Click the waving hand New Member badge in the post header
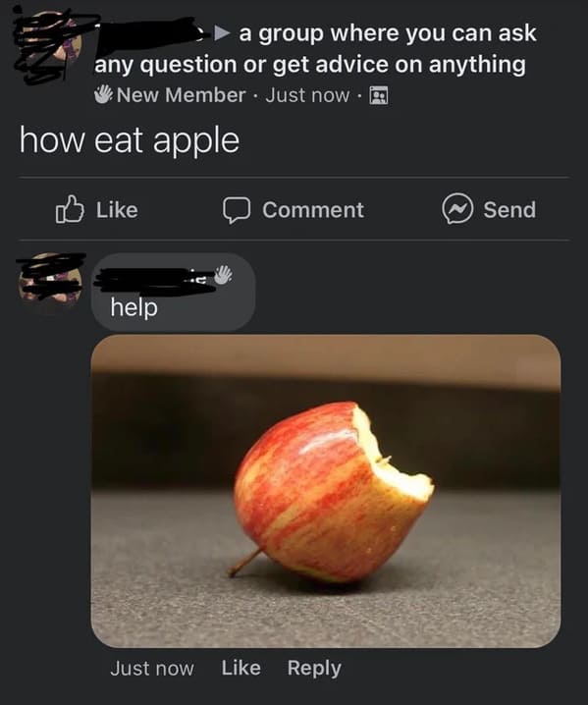Viewport: 588px width, 705px height. [103, 94]
